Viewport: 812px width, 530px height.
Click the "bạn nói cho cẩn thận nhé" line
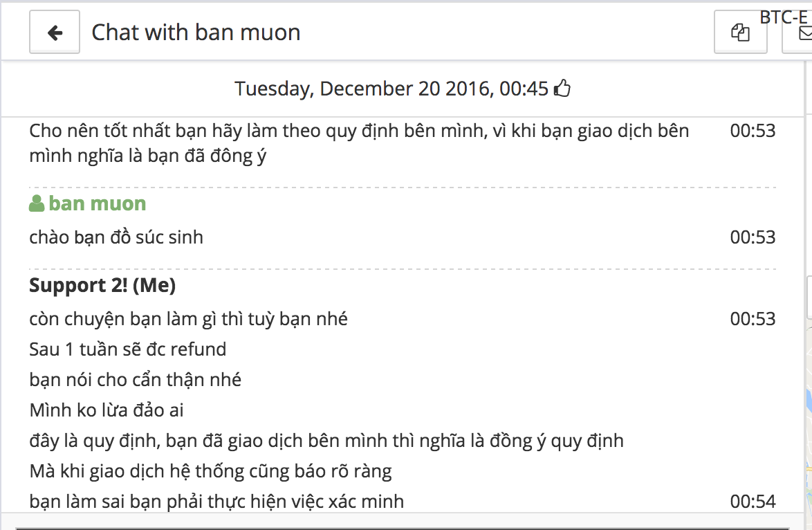tap(136, 380)
